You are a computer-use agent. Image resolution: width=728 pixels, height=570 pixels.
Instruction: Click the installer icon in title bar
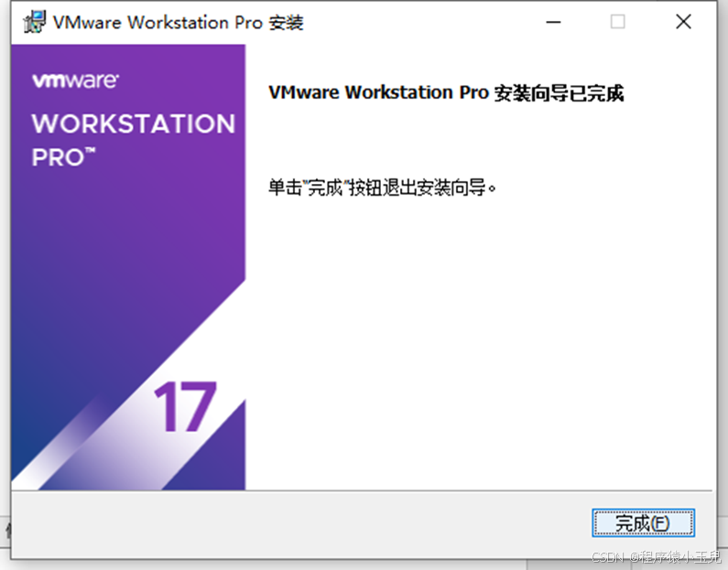pos(35,22)
